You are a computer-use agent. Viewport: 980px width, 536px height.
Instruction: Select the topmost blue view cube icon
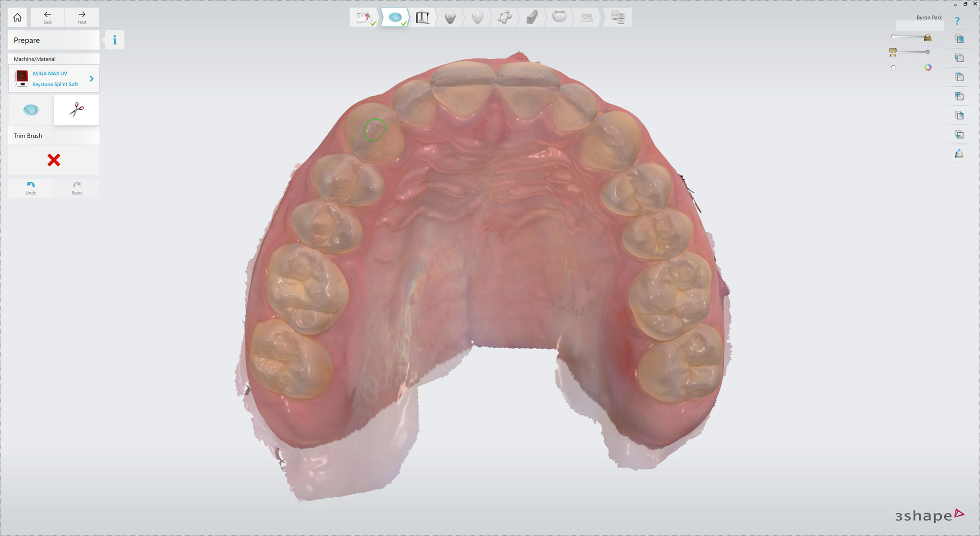(x=959, y=38)
